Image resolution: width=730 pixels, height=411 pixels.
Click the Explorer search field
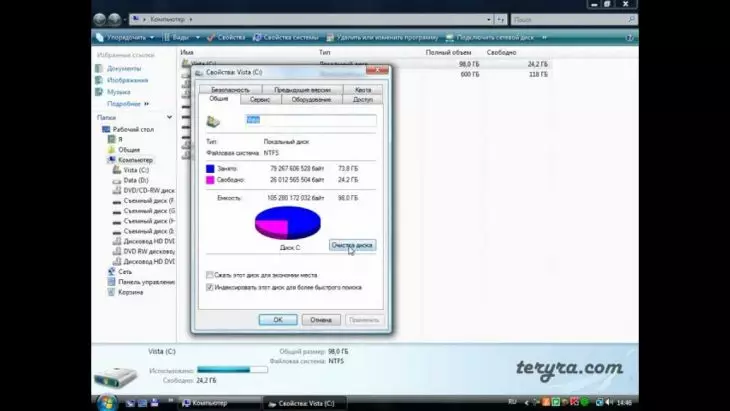pyautogui.click(x=569, y=20)
